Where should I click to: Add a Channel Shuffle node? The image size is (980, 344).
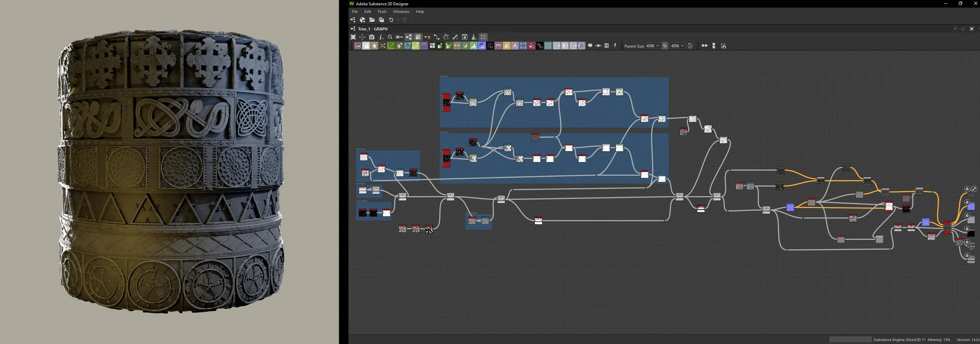pyautogui.click(x=383, y=46)
